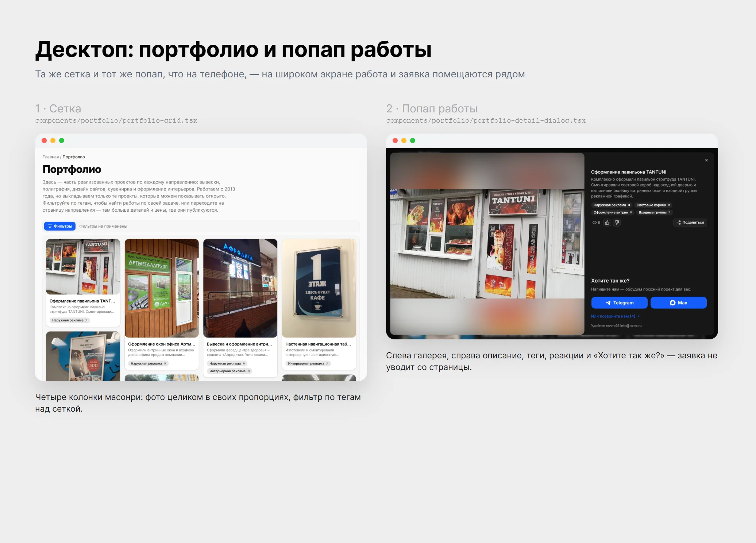The image size is (756, 543).
Task: Open the Наружная реклама tag in popup
Action: (612, 205)
